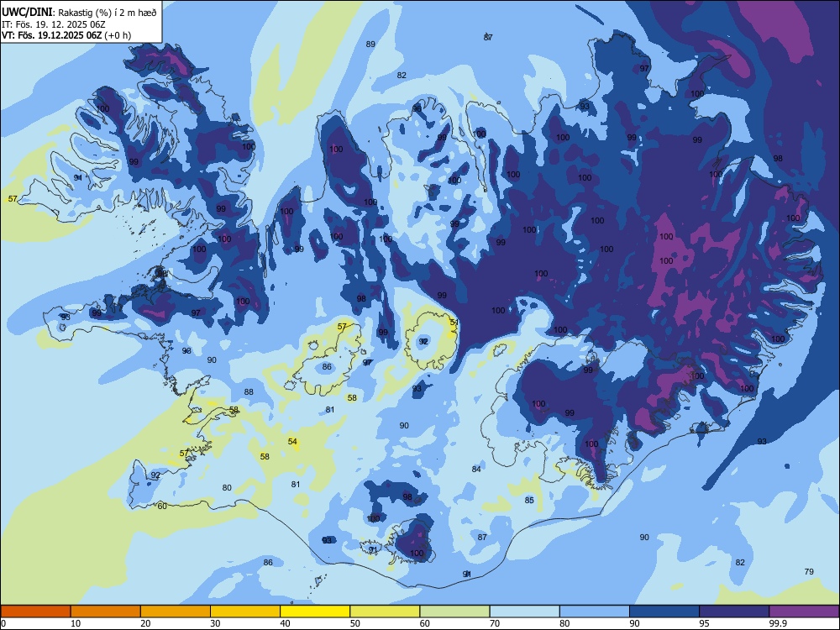Click the '89' humidity value on the map
The height and width of the screenshot is (630, 840).
point(370,44)
